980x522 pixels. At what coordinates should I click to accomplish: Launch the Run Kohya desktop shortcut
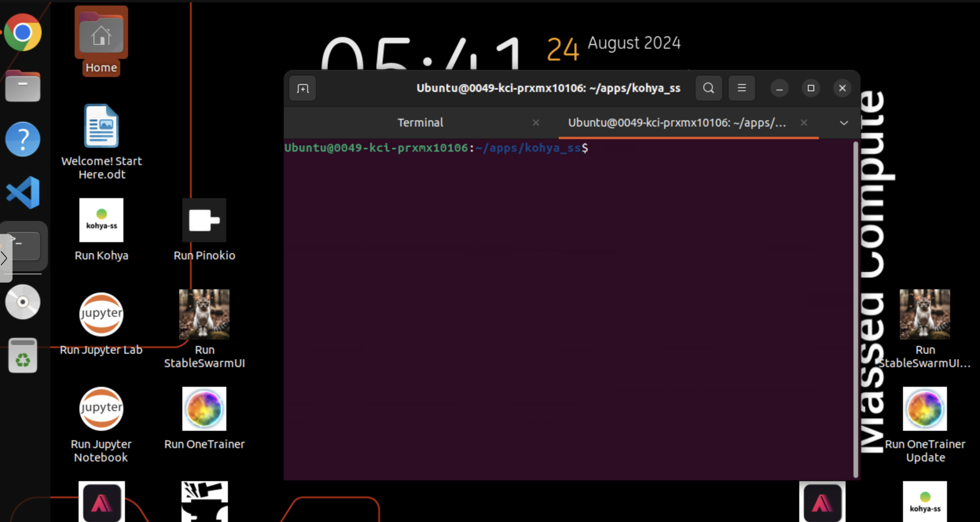(101, 220)
